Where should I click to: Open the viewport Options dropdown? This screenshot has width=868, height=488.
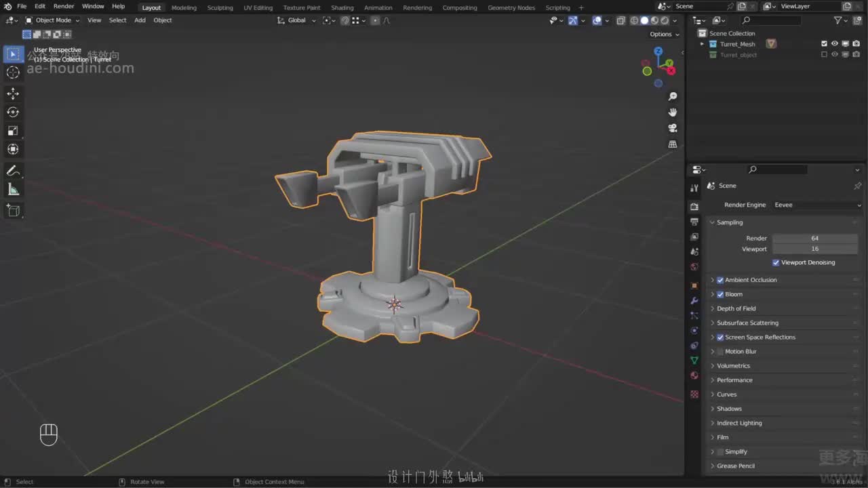(664, 34)
